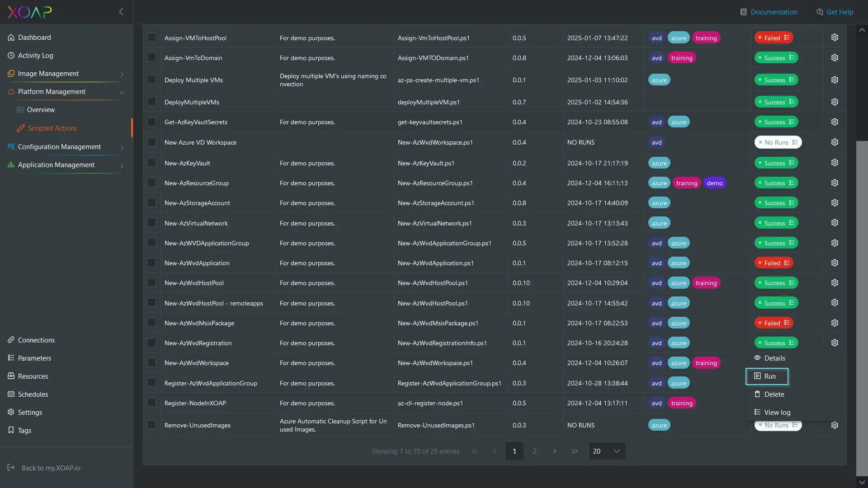Check the Register-NodeInXOAP row checkbox
Image resolution: width=868 pixels, height=488 pixels.
[x=152, y=403]
